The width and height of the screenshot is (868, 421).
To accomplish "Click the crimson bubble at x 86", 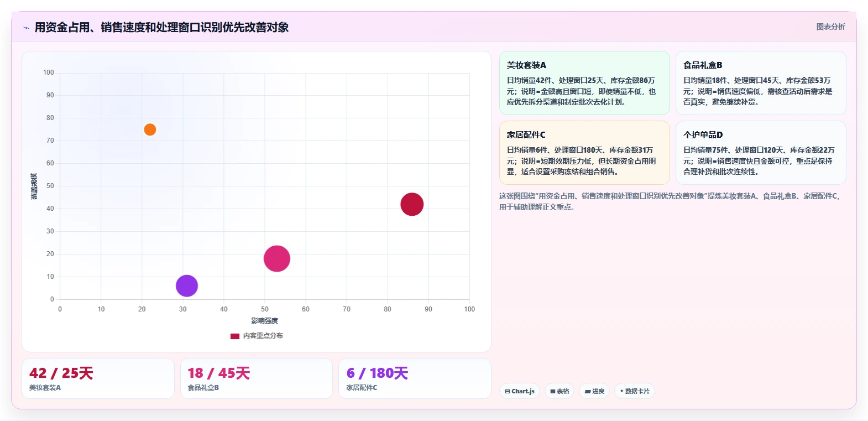I will click(412, 204).
